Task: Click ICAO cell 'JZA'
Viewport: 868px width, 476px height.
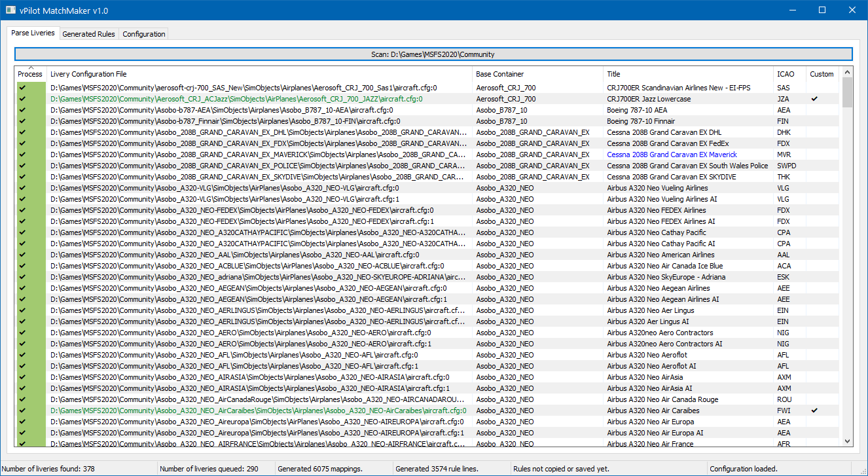Action: coord(783,99)
